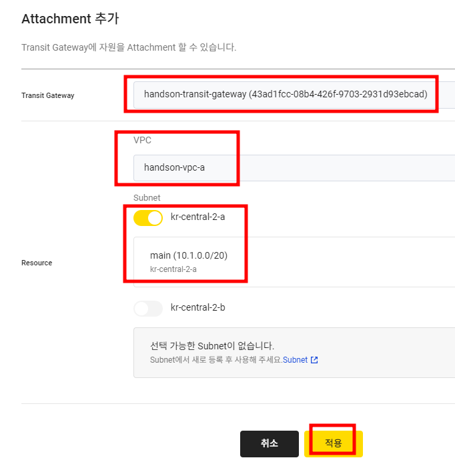The height and width of the screenshot is (476, 455).
Task: Click the Subnet에서 새로 등록 후 사용해 주세요 helper text
Action: tap(216, 360)
